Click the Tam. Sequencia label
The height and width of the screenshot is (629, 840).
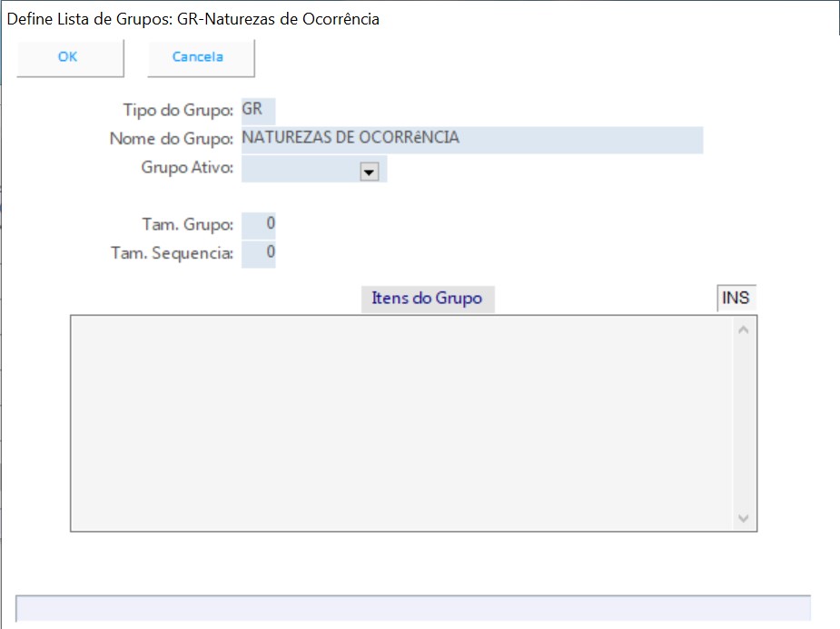pos(172,254)
